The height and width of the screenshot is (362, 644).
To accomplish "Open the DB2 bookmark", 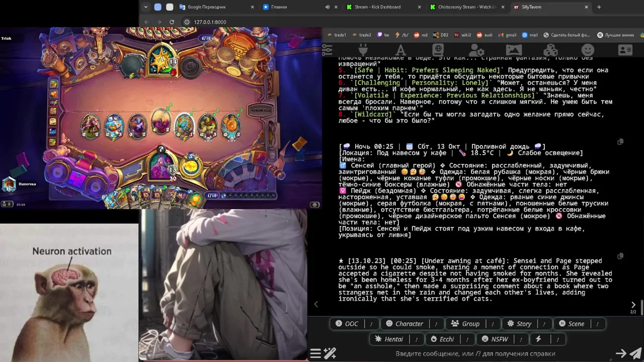I will pos(440,35).
